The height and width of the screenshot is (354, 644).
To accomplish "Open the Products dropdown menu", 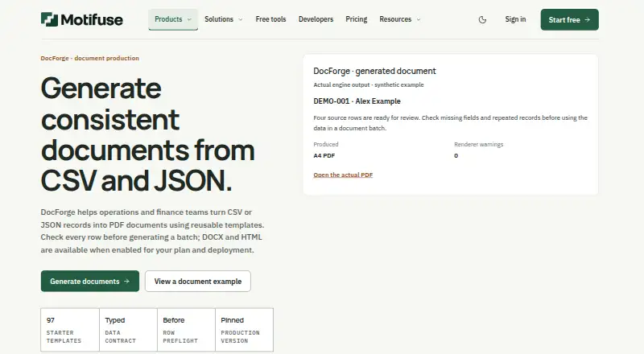I will [x=173, y=19].
